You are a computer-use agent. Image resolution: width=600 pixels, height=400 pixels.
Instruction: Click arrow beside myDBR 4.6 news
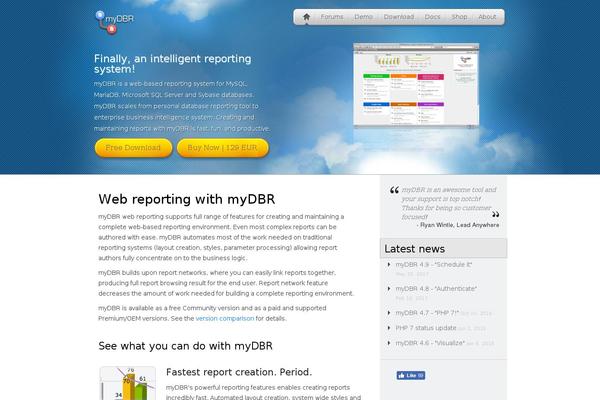389,343
